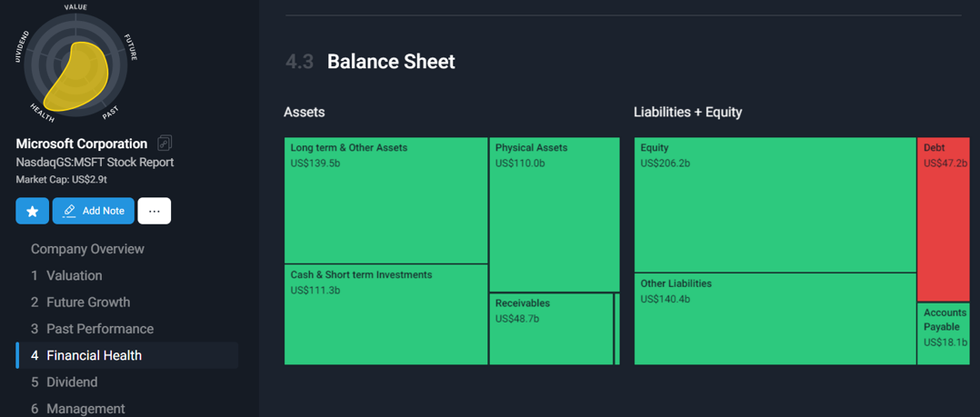Click the US$139.5b value
This screenshot has width=980, height=417.
pos(315,164)
